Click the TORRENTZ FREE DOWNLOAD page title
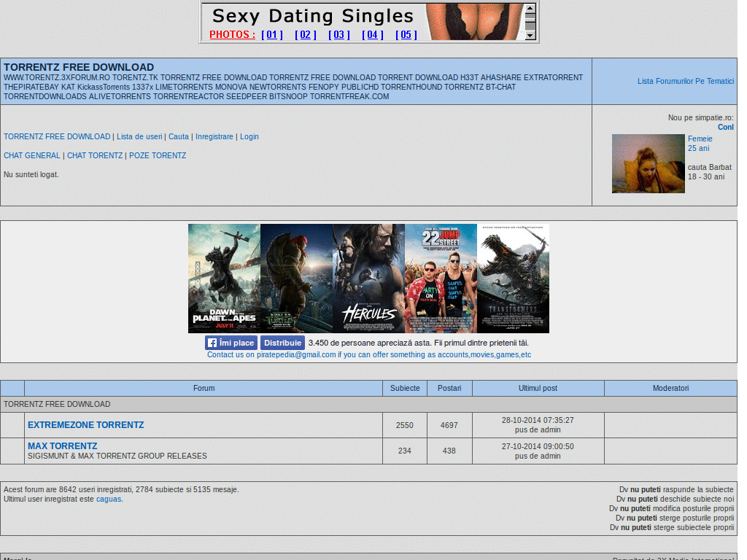Viewport: 747px width, 560px height. coord(79,67)
